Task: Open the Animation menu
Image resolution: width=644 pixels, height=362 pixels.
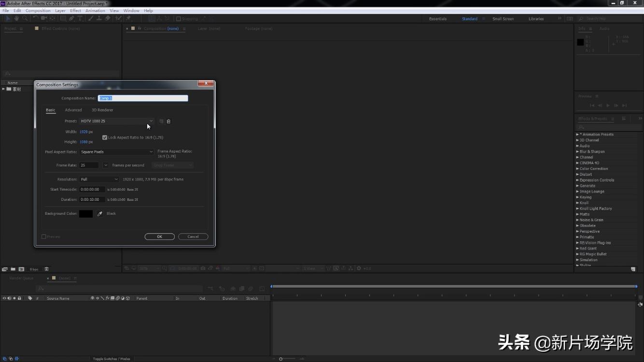Action: coord(95,11)
